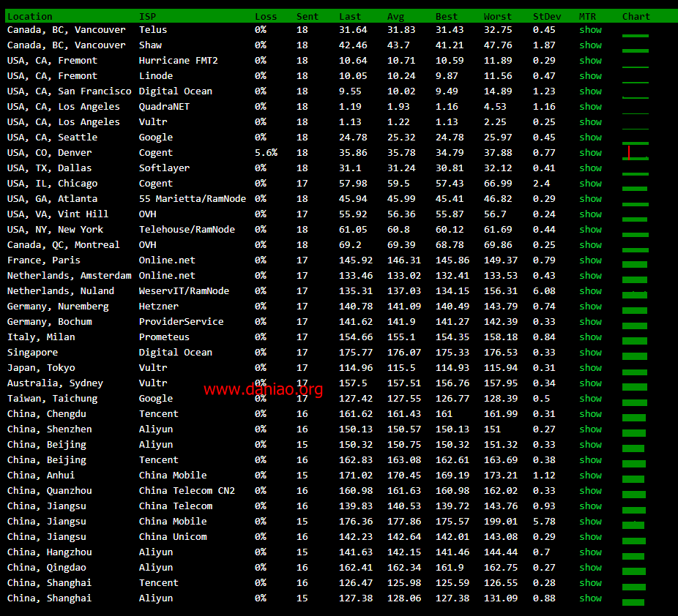Viewport: 678px width, 616px height.
Task: Click show link for Los Angeles QuadraNET
Action: [x=590, y=107]
